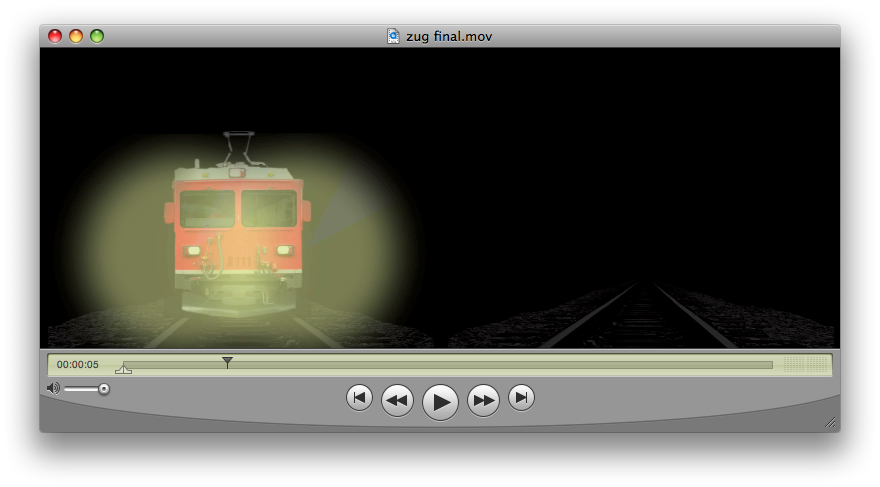Click the red train in the video
This screenshot has width=880, height=487.
238,230
